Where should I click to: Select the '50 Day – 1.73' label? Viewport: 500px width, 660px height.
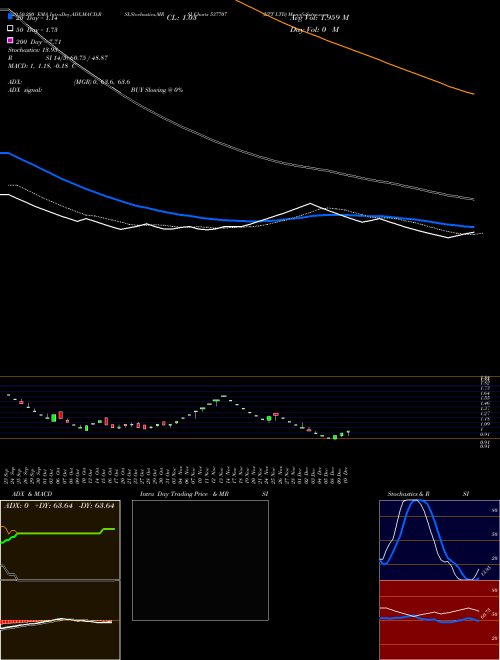36,30
